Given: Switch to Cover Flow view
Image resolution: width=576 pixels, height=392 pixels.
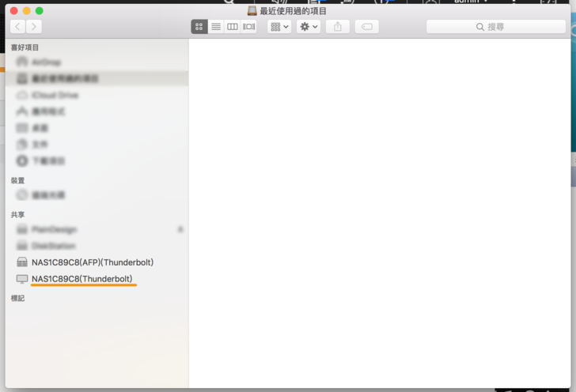Looking at the screenshot, I should pos(248,26).
